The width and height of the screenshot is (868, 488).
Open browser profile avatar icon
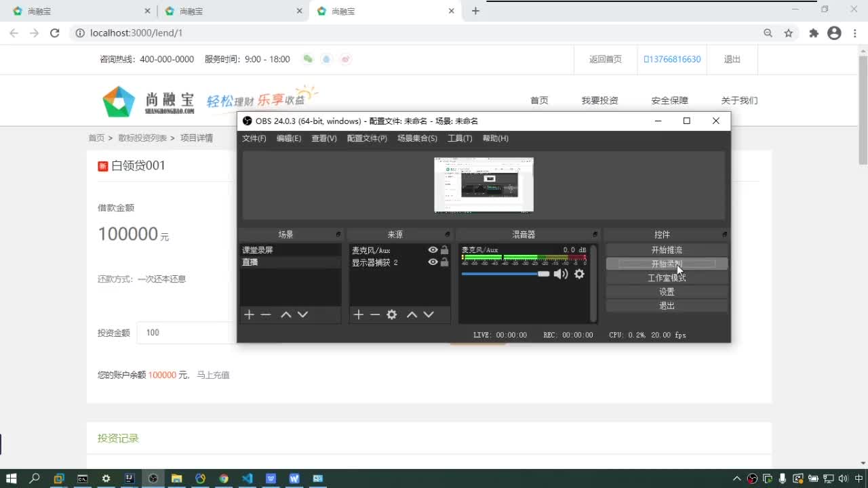click(835, 33)
